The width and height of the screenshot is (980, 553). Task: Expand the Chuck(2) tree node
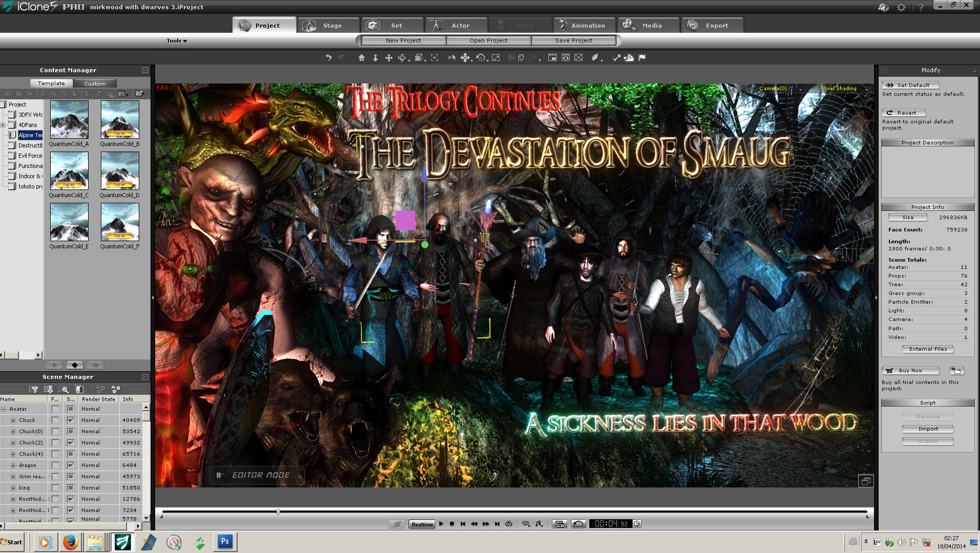click(13, 443)
